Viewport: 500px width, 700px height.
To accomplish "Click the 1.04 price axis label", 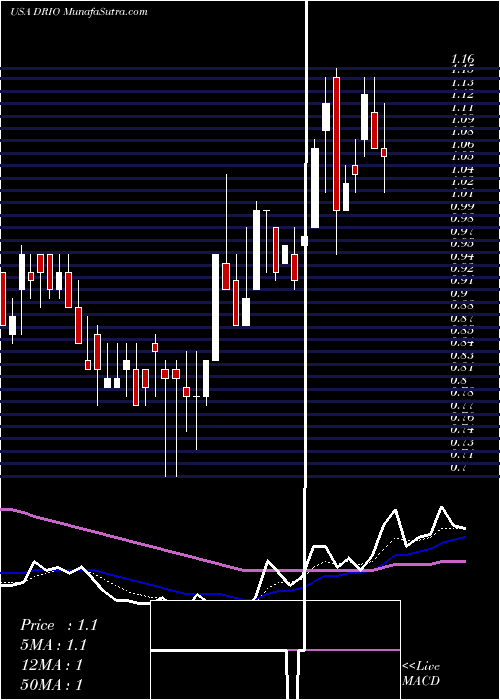I will coord(462,169).
